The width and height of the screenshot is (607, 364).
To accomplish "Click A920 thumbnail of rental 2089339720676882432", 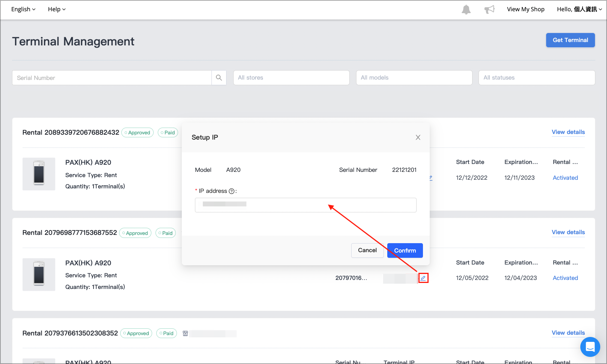I will (x=39, y=174).
